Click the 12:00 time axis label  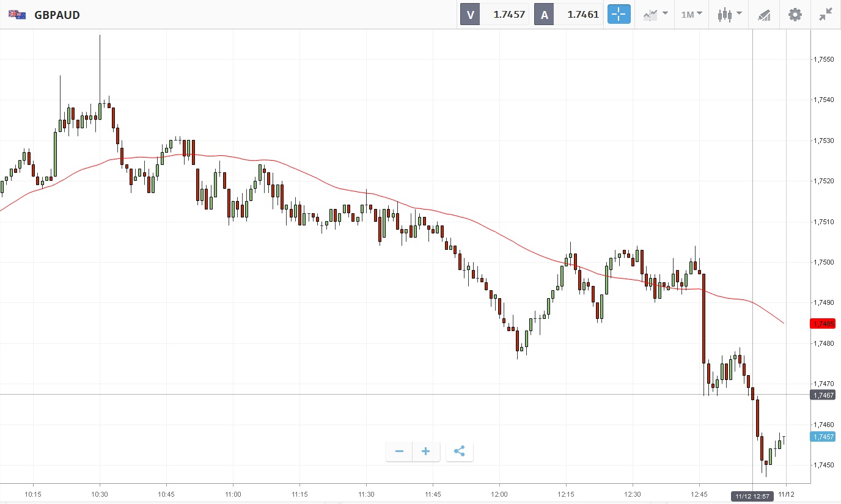coord(499,494)
